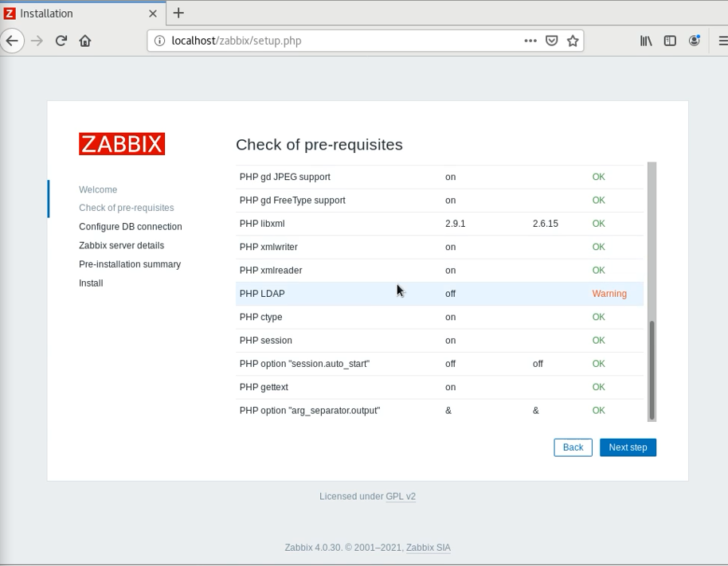This screenshot has width=728, height=566.
Task: Click the Check of pre-requisites heading
Action: 319,145
